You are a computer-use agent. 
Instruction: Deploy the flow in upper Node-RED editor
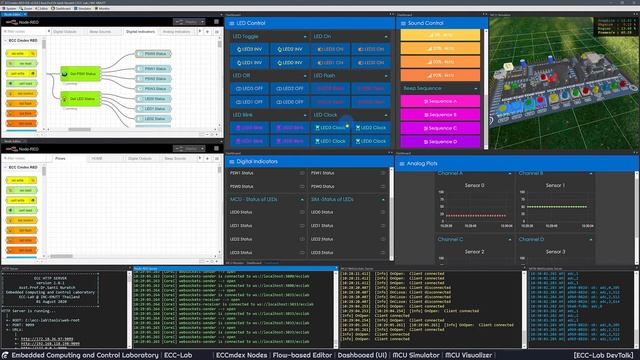pos(187,22)
